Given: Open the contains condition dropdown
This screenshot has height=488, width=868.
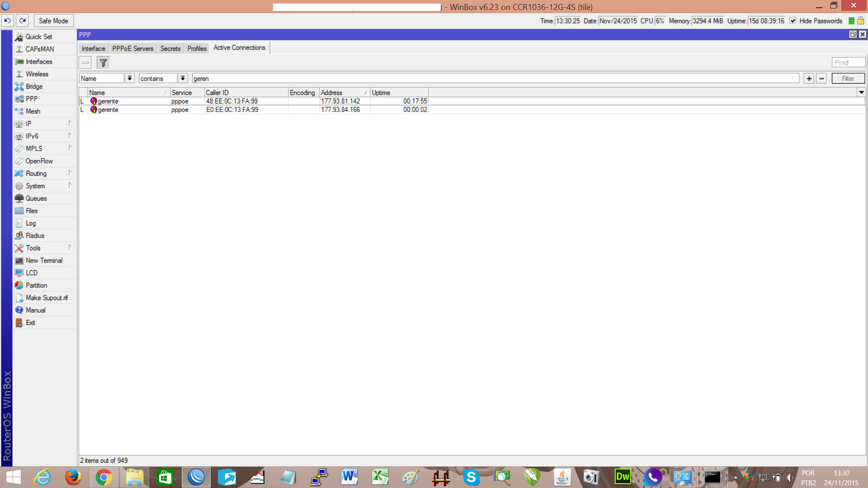Looking at the screenshot, I should point(183,78).
